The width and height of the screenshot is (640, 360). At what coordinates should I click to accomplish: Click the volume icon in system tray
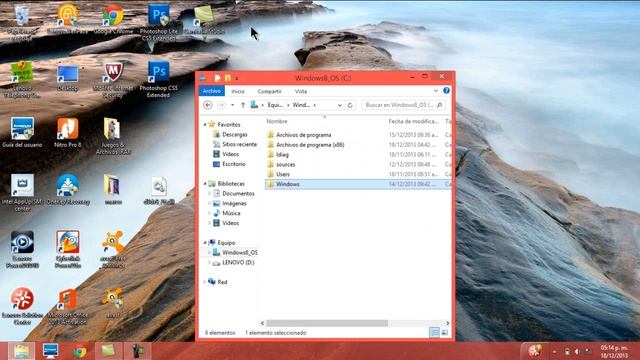577,351
